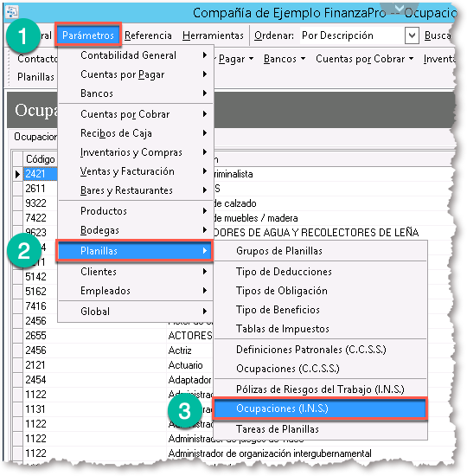Choose Tipo de Deducciones
The height and width of the screenshot is (476, 467).
point(320,272)
